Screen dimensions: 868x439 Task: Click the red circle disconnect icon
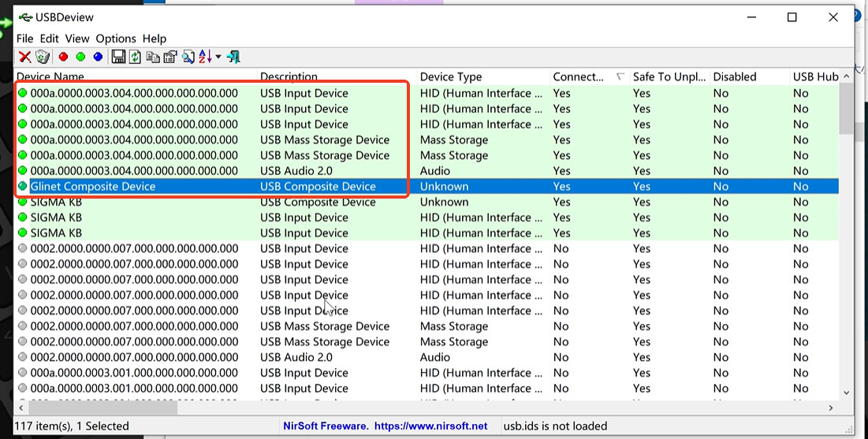click(63, 57)
